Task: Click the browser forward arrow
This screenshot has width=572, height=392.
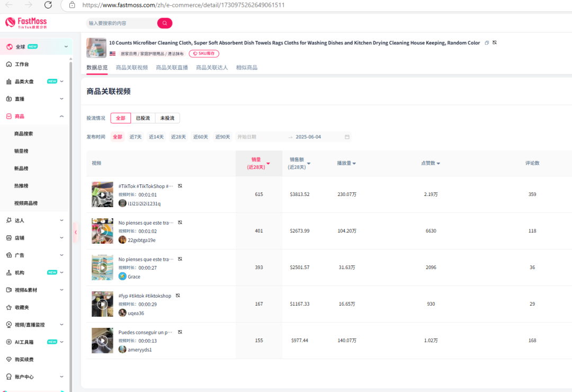Action: point(28,5)
